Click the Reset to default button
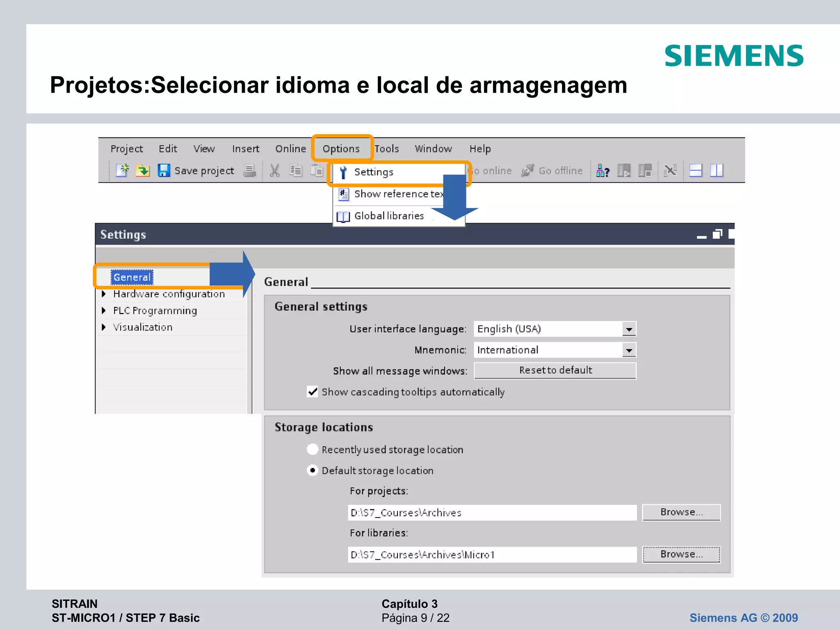This screenshot has width=840, height=630. click(555, 370)
